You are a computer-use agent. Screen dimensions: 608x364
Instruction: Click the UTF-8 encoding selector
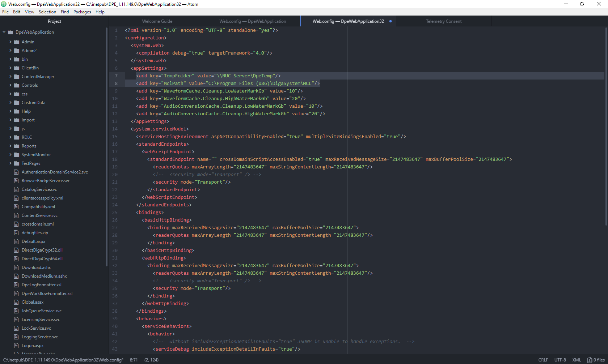coord(560,360)
